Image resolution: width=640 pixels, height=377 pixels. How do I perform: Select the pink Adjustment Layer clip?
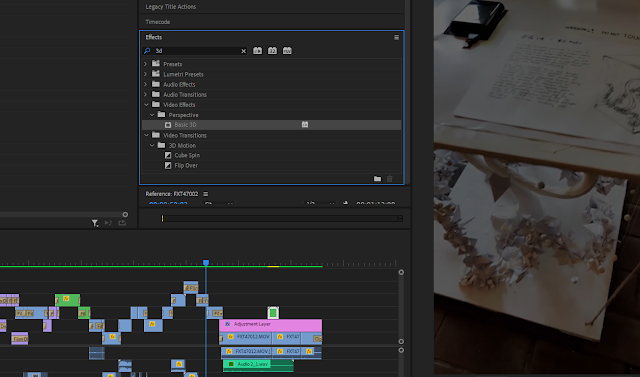coord(271,325)
